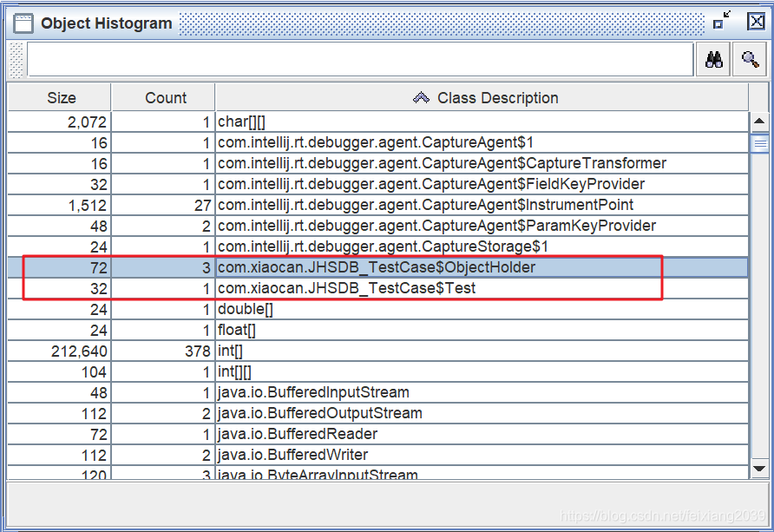Click the sort indicator on Class Description header
This screenshot has width=774, height=532.
point(422,97)
